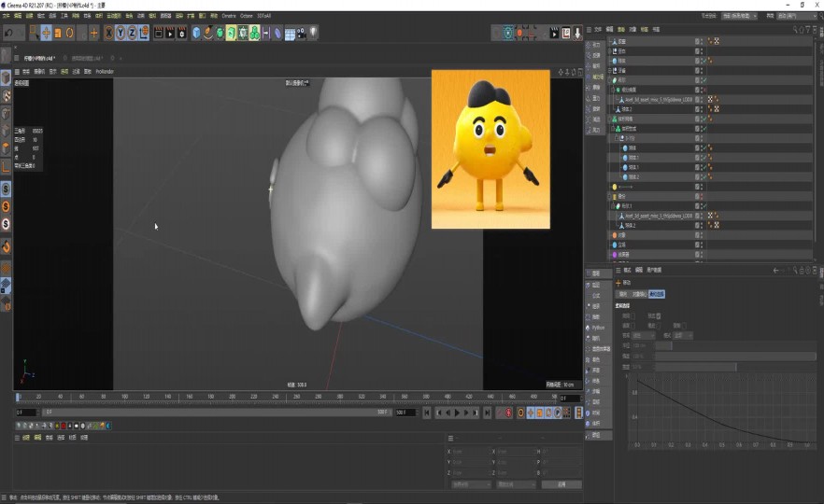Screen dimensions: 824x504
Task: Tick the checked falloff checkbox
Action: 659,316
